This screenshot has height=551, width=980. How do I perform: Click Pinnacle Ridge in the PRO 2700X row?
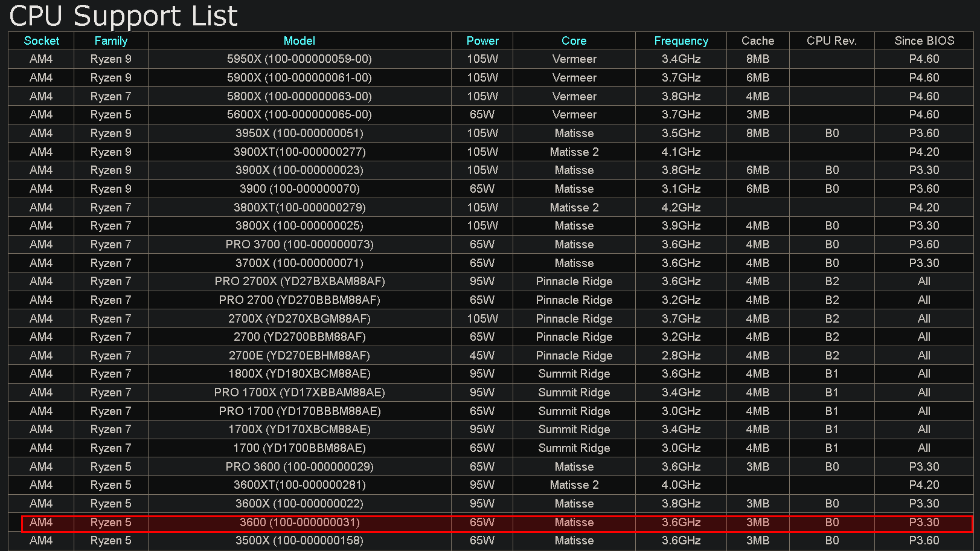pos(574,282)
